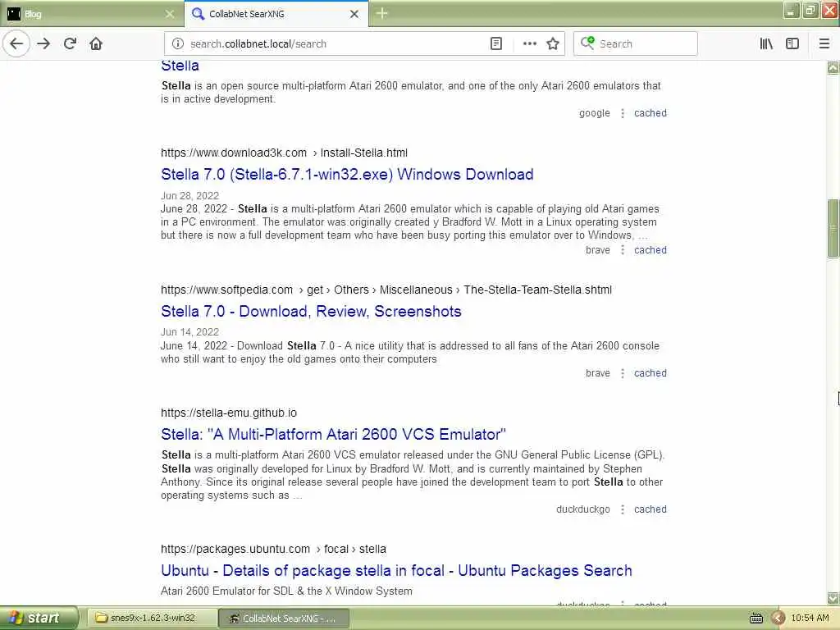Image resolution: width=840 pixels, height=630 pixels.
Task: Select CollabNet SearXNG taskbar button
Action: [284, 619]
